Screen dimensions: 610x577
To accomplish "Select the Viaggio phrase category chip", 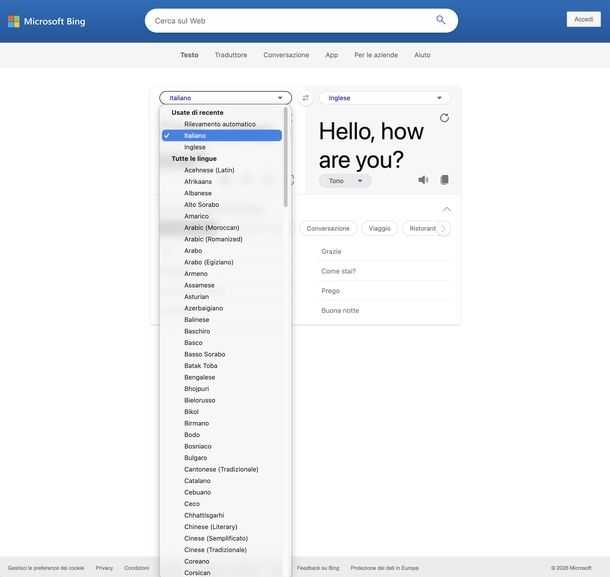I will pos(379,228).
